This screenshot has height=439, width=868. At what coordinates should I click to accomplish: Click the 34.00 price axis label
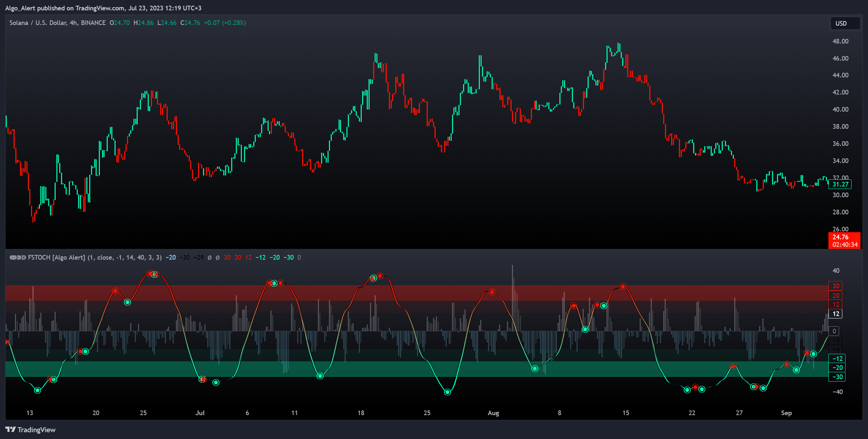(841, 160)
